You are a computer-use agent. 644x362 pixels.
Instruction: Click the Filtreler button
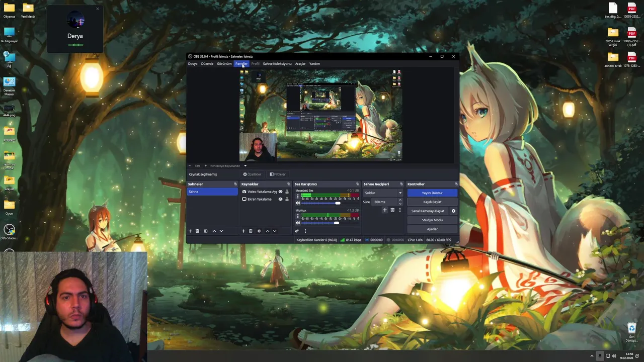278,174
